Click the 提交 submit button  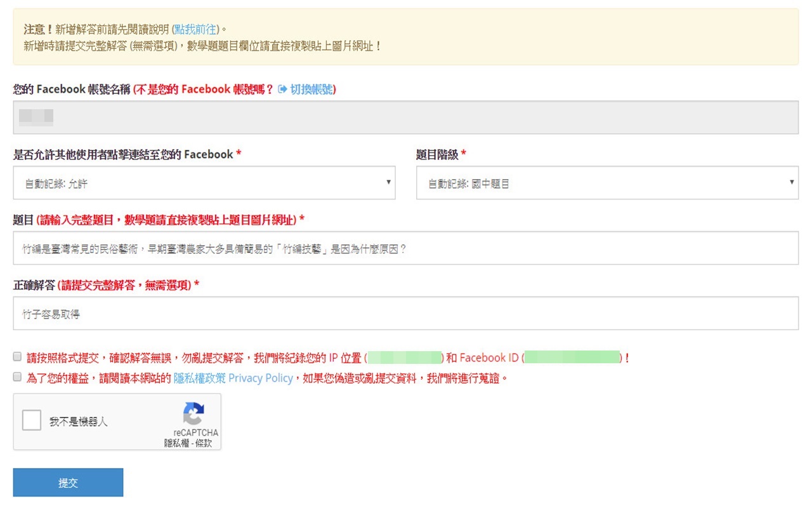click(67, 482)
